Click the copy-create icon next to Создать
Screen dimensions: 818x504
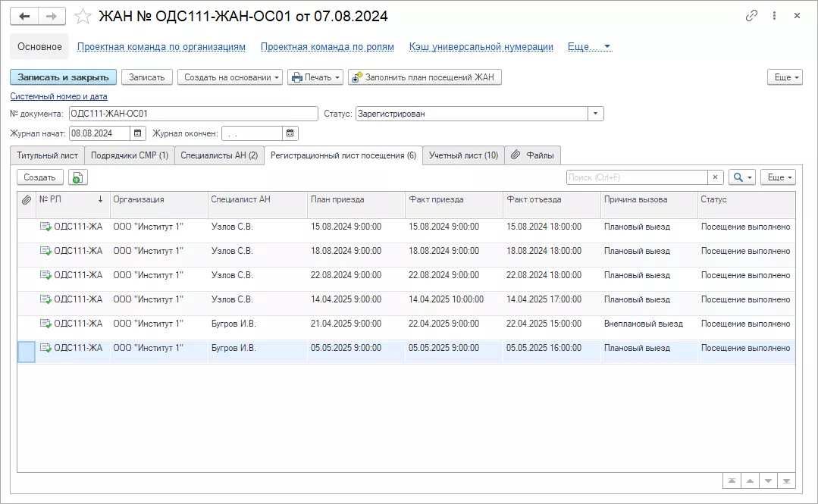tap(78, 177)
